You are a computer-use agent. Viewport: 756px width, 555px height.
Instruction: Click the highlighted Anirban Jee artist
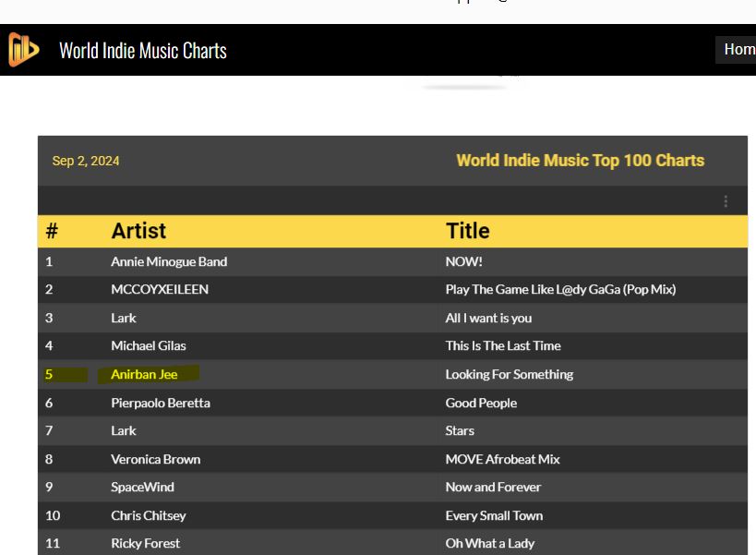144,375
